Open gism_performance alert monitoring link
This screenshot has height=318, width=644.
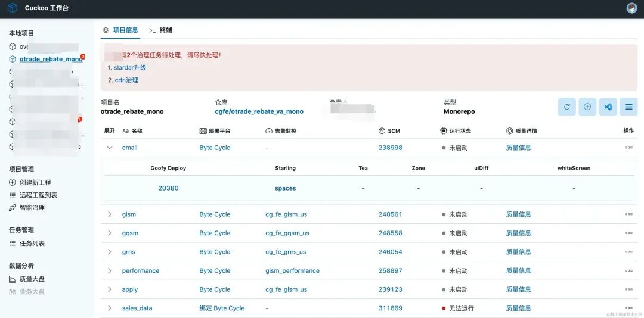point(292,271)
